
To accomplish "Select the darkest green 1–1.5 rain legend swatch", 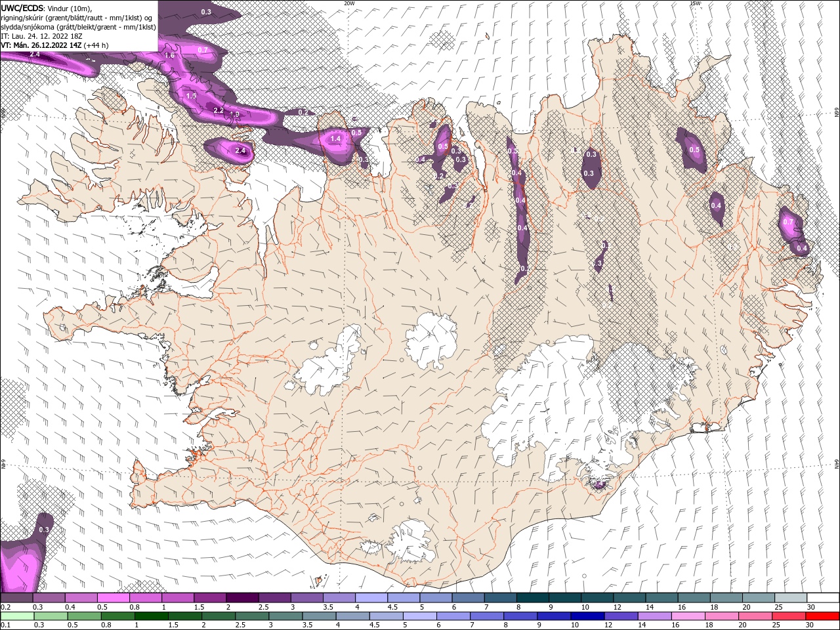I will [x=152, y=616].
